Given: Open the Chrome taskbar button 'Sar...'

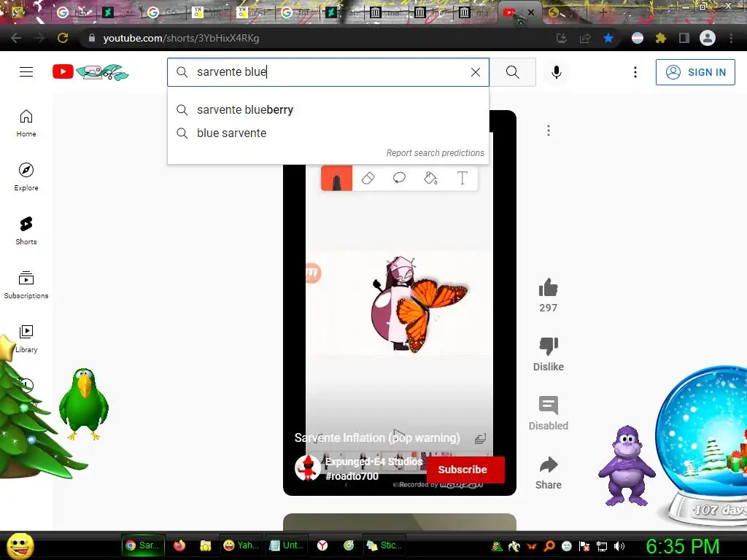Looking at the screenshot, I should click(x=143, y=545).
